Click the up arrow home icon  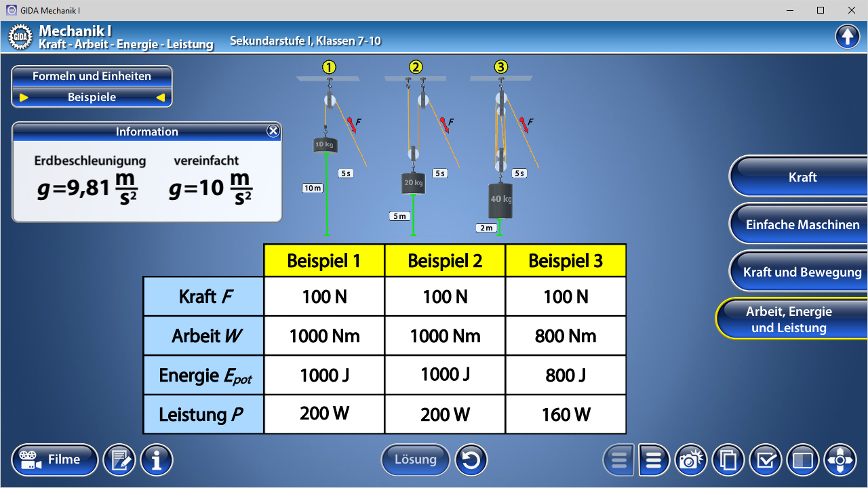847,37
